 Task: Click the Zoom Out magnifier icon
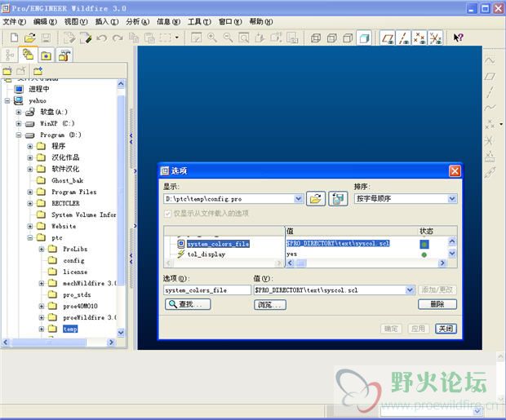click(x=229, y=38)
